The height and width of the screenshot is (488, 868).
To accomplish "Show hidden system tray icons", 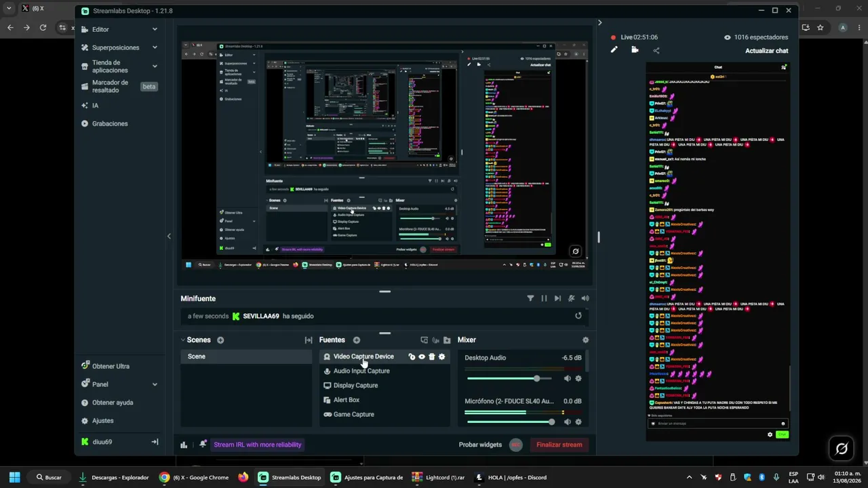I will pyautogui.click(x=690, y=477).
